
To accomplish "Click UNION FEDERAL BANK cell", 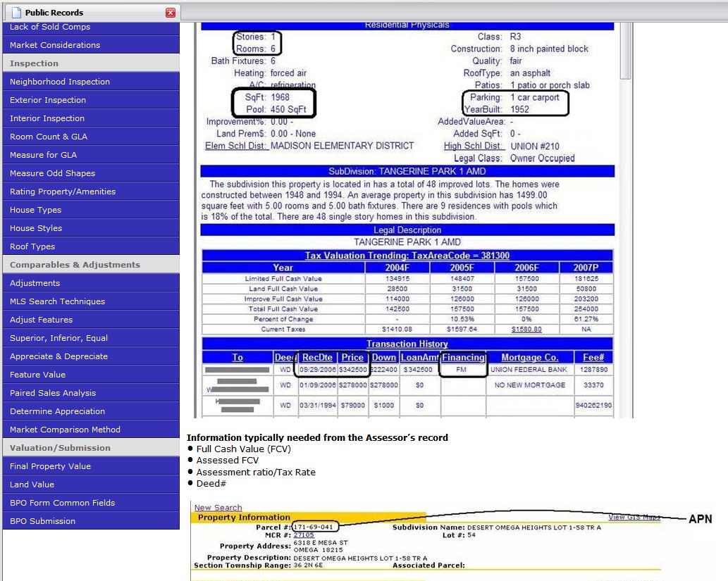I will 529,370.
